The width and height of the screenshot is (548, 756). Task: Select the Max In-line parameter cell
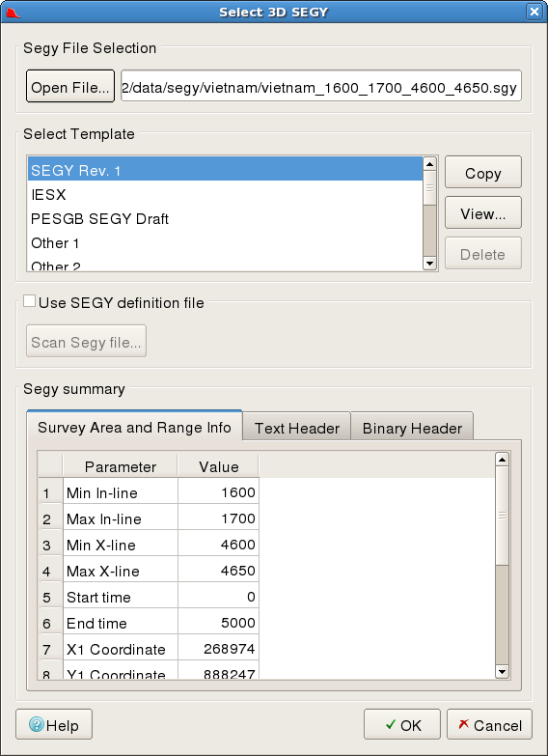(x=121, y=518)
